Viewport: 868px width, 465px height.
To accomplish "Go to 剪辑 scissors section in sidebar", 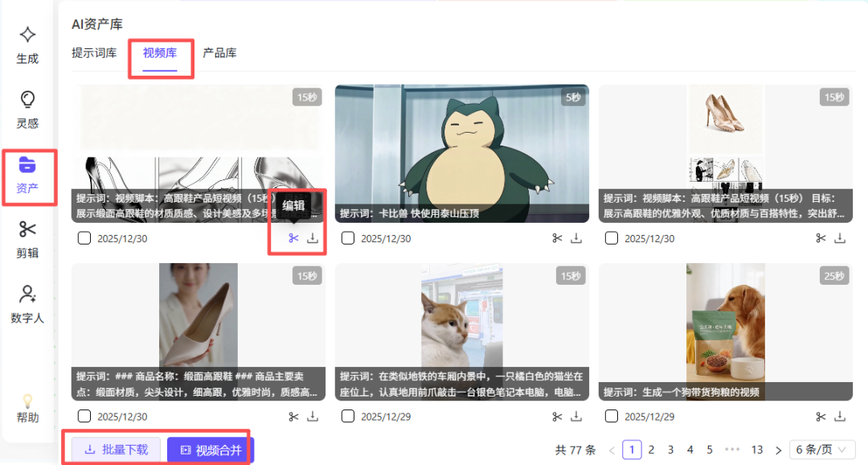I will coord(27,239).
